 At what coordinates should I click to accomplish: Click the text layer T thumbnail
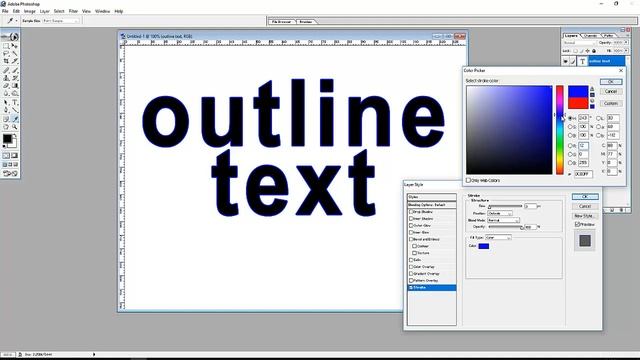[582, 61]
